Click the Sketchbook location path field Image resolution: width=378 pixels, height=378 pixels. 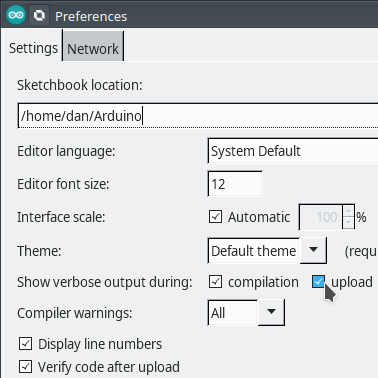198,116
